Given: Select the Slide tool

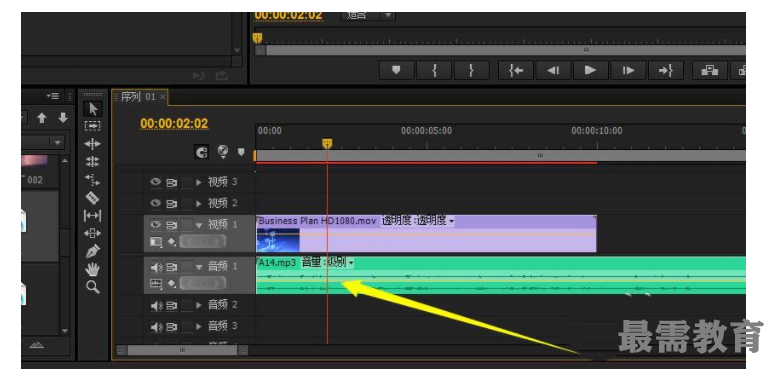Looking at the screenshot, I should (x=92, y=233).
